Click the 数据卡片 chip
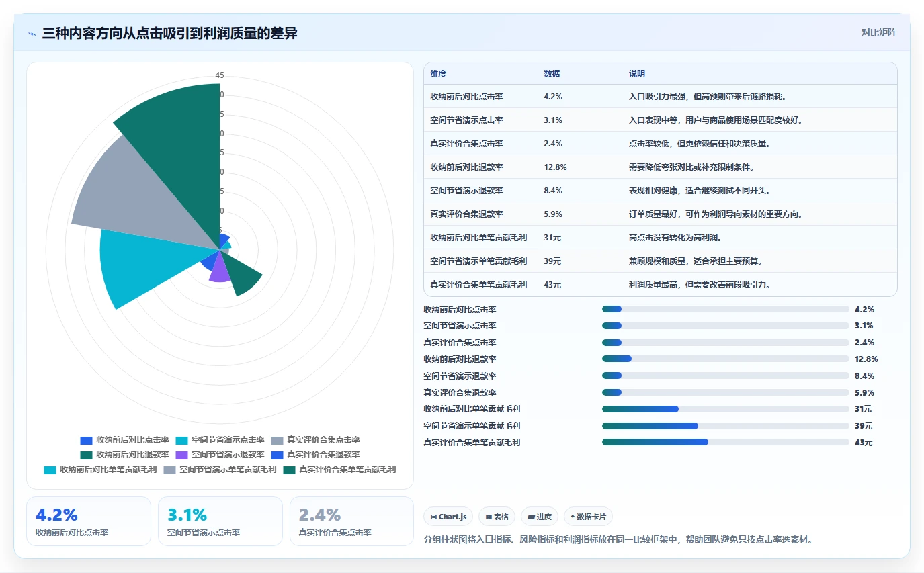924x573 pixels. point(588,517)
